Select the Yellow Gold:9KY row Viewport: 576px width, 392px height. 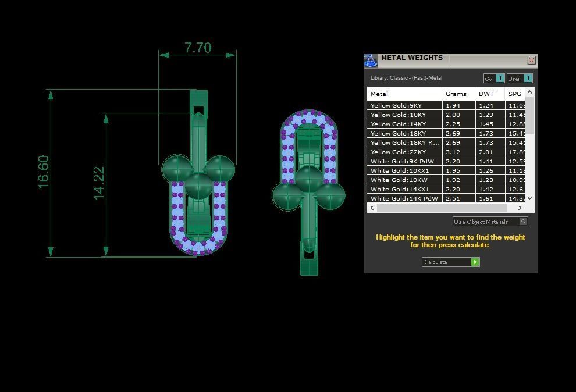click(446, 105)
